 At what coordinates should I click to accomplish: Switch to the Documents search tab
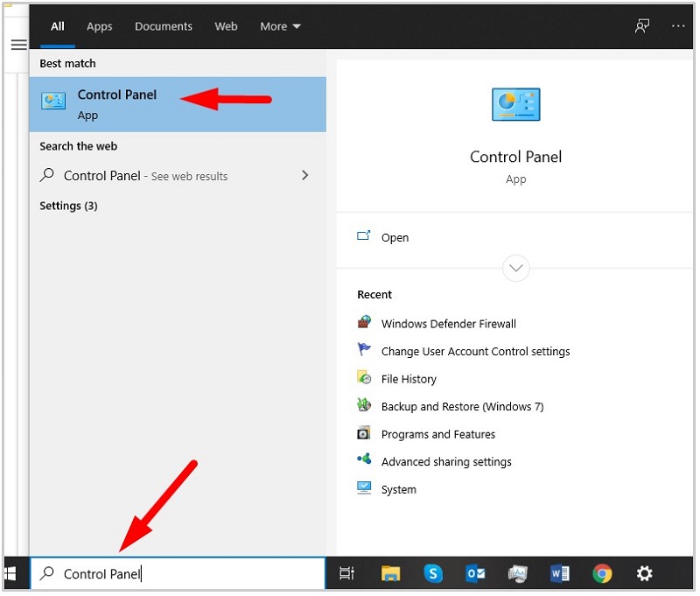pyautogui.click(x=164, y=26)
